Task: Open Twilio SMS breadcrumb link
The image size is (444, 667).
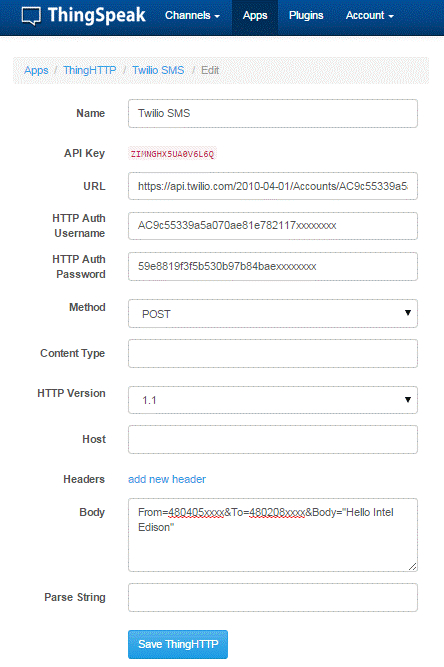Action: [158, 70]
